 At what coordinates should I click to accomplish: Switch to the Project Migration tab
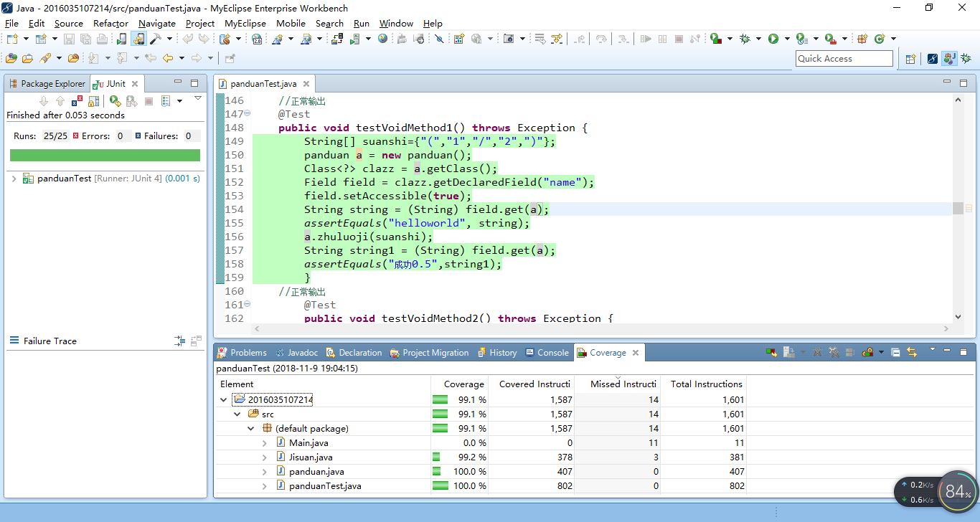coord(429,353)
